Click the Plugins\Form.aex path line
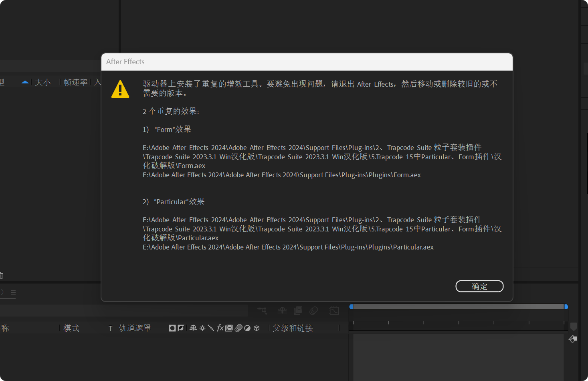 coord(282,175)
